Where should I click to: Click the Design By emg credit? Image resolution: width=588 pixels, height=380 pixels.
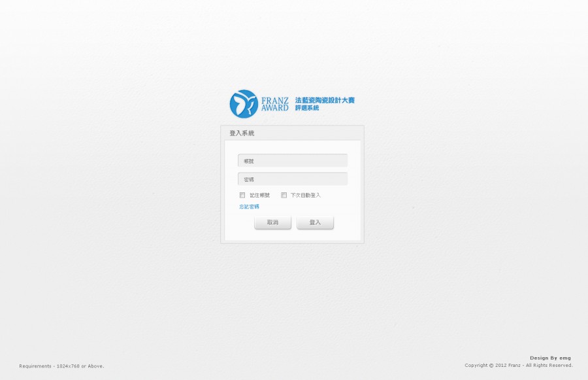coord(550,358)
